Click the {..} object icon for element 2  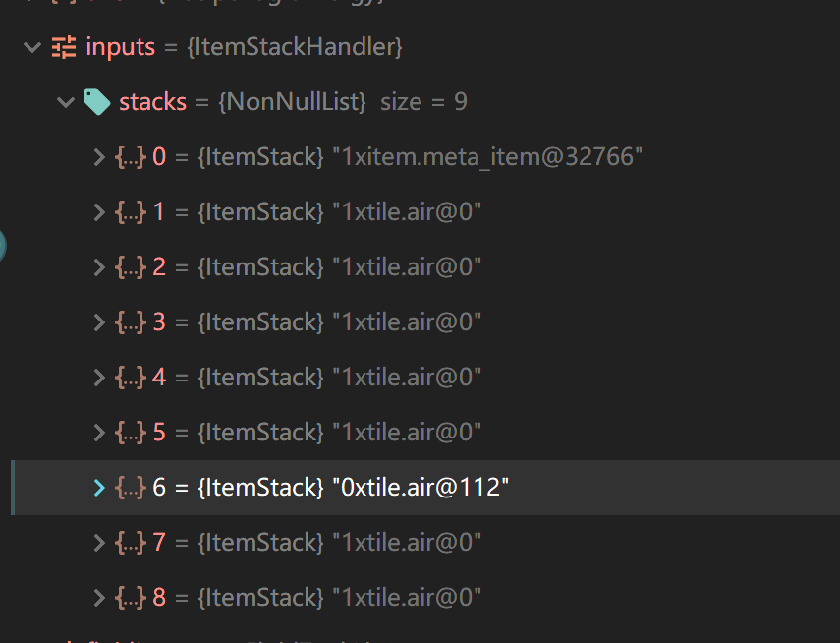(130, 266)
